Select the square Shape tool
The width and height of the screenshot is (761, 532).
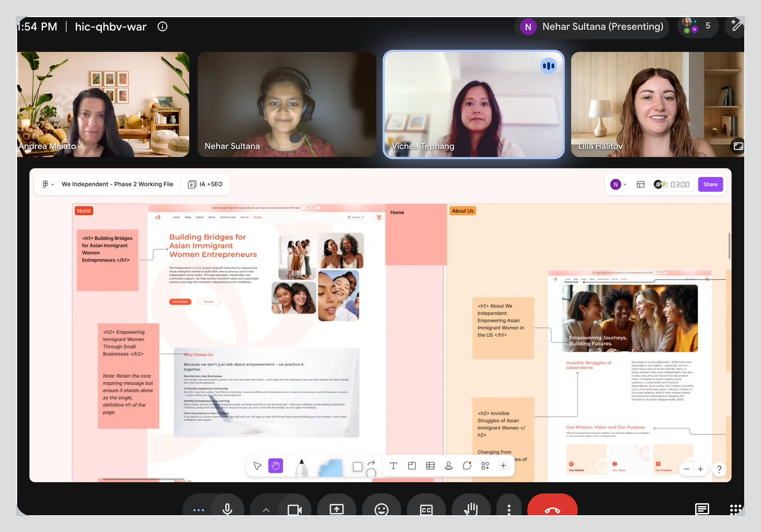point(357,467)
